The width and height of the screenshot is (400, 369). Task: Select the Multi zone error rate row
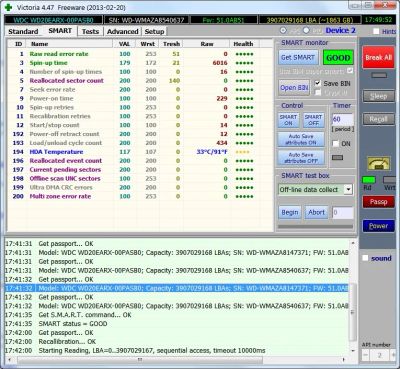(x=140, y=196)
